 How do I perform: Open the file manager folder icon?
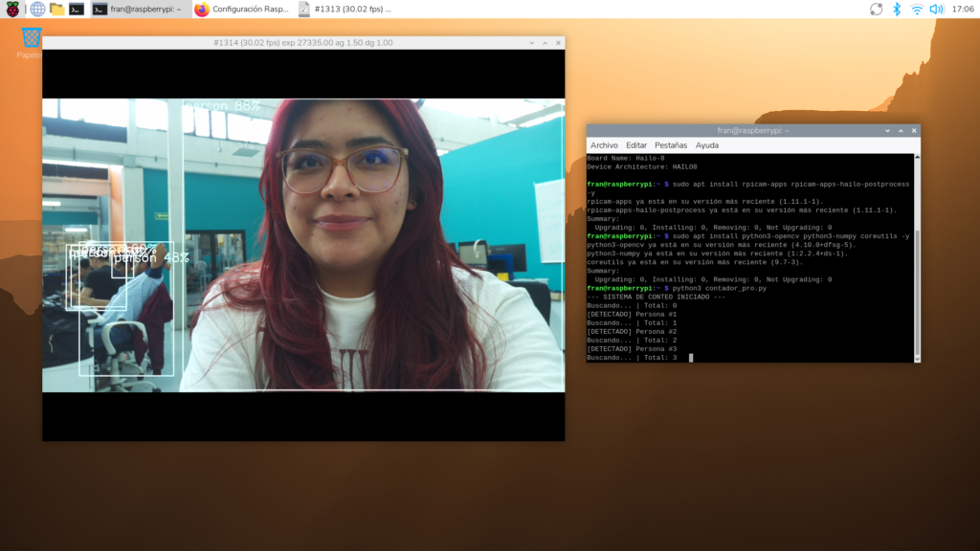(56, 9)
